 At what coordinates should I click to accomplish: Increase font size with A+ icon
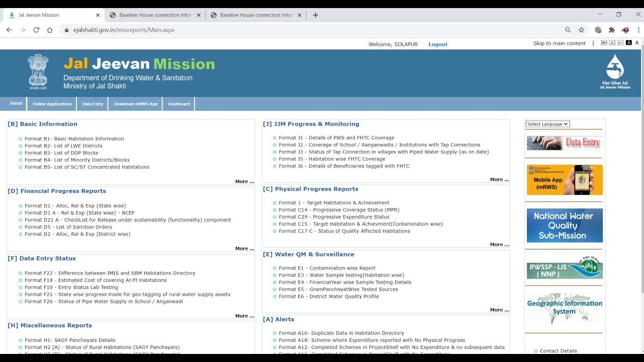[604, 43]
